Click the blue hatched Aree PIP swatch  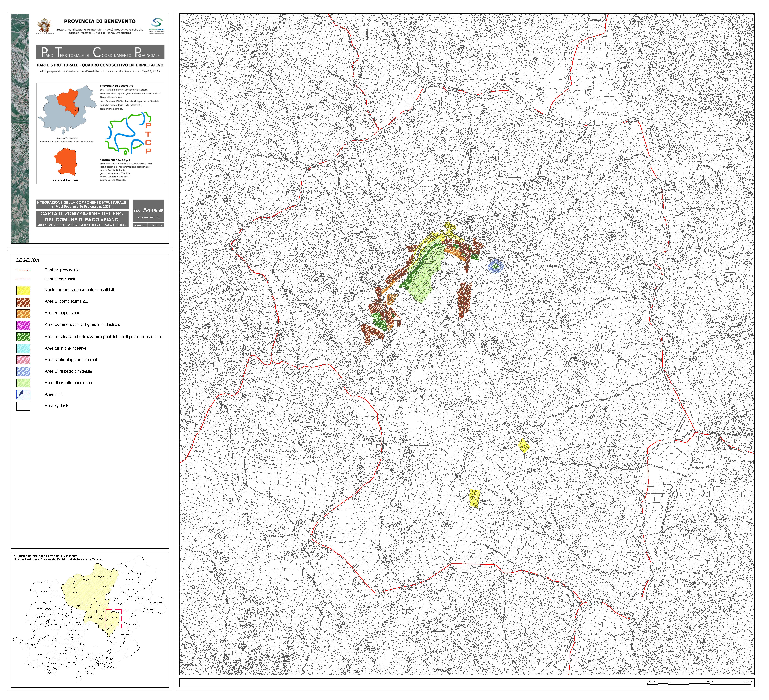pyautogui.click(x=23, y=395)
